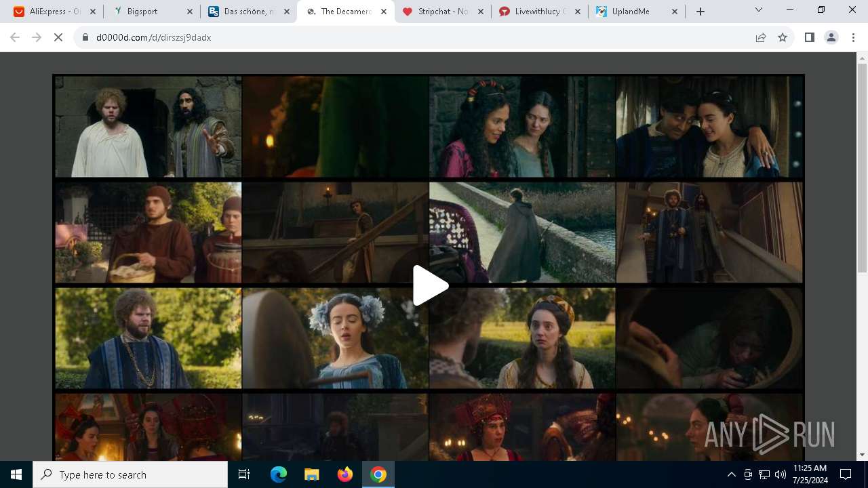The width and height of the screenshot is (868, 488).
Task: Open the volume control icon
Action: click(780, 474)
